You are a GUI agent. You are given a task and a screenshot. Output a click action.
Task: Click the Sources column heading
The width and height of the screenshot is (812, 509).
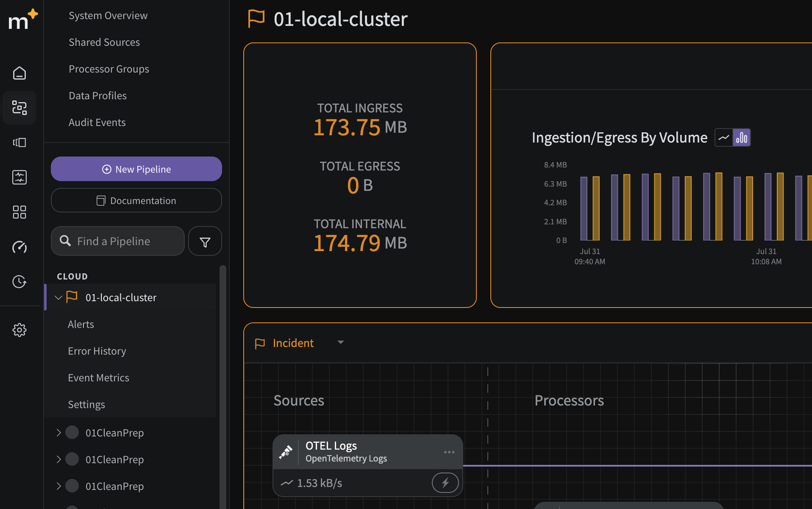pos(299,401)
